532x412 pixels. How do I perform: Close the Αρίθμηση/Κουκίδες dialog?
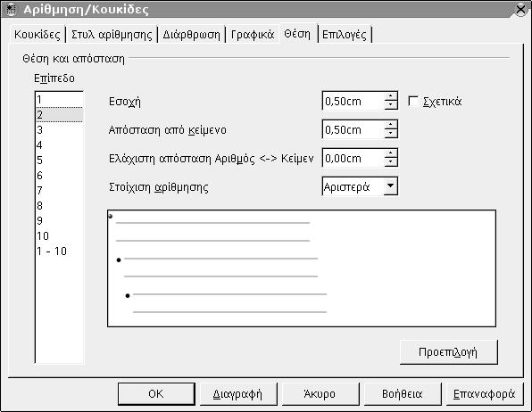(x=520, y=9)
